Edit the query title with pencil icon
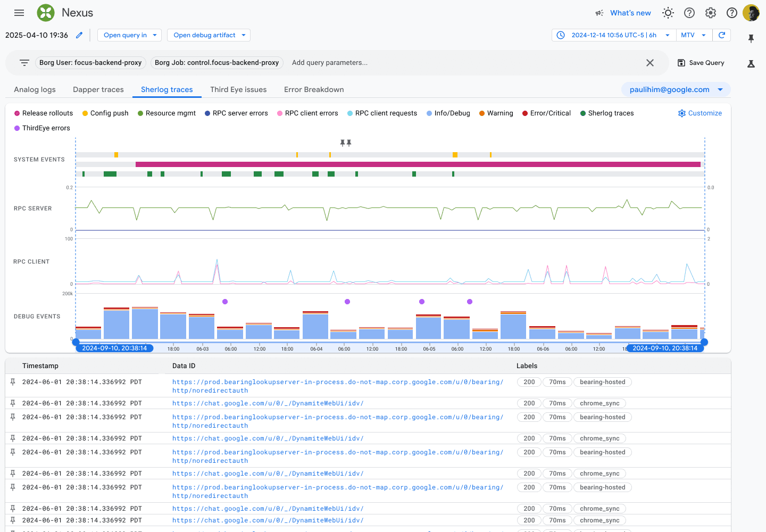The width and height of the screenshot is (766, 532). click(79, 35)
